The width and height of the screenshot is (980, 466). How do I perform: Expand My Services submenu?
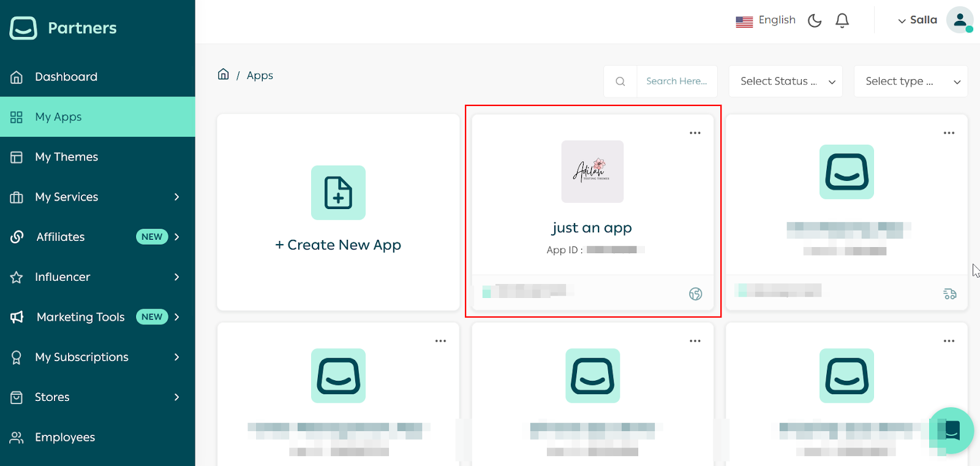[176, 197]
